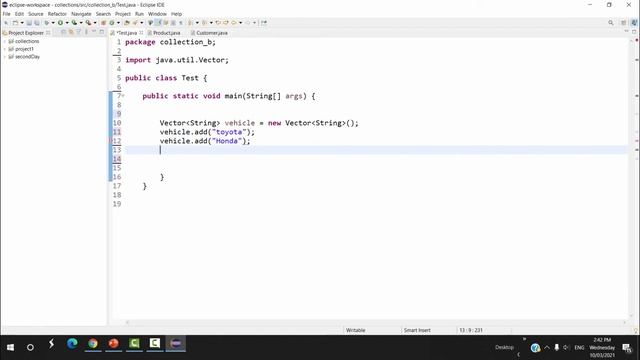This screenshot has height=360, width=640.
Task: Expand the secondDay project
Action: [x=4, y=57]
